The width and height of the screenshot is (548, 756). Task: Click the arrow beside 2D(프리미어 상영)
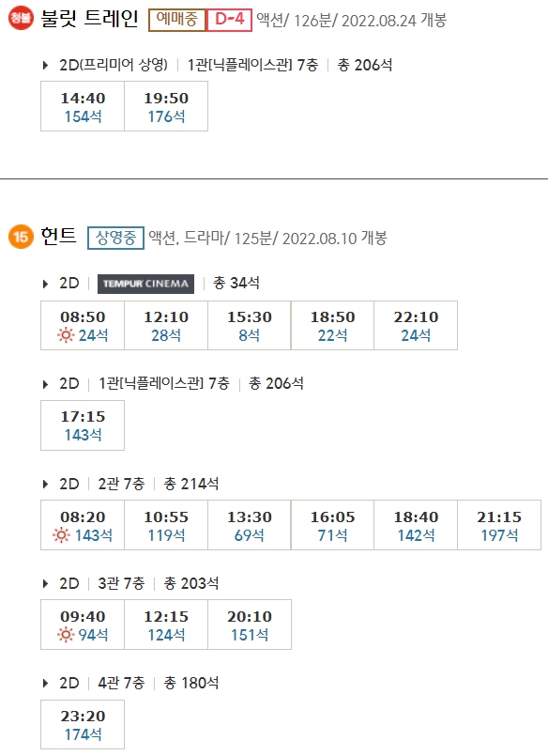tap(45, 65)
